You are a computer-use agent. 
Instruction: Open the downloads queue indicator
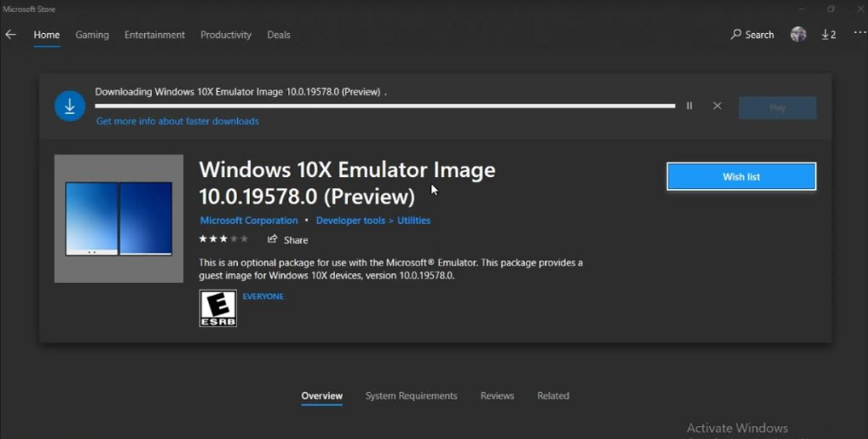coord(829,35)
